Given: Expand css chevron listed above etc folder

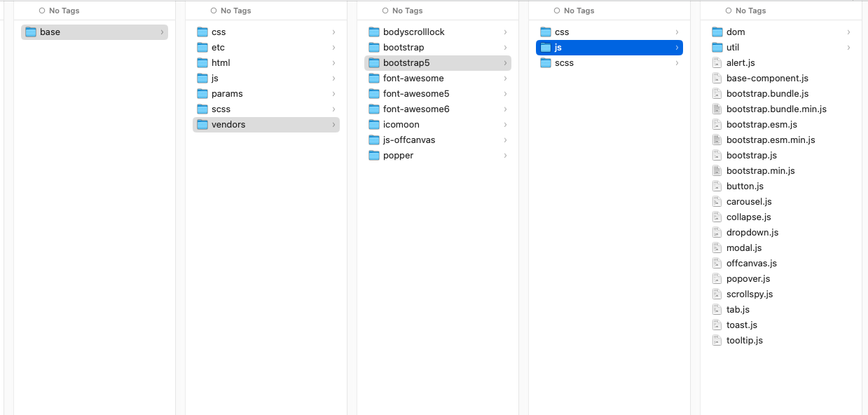Looking at the screenshot, I should tap(333, 32).
